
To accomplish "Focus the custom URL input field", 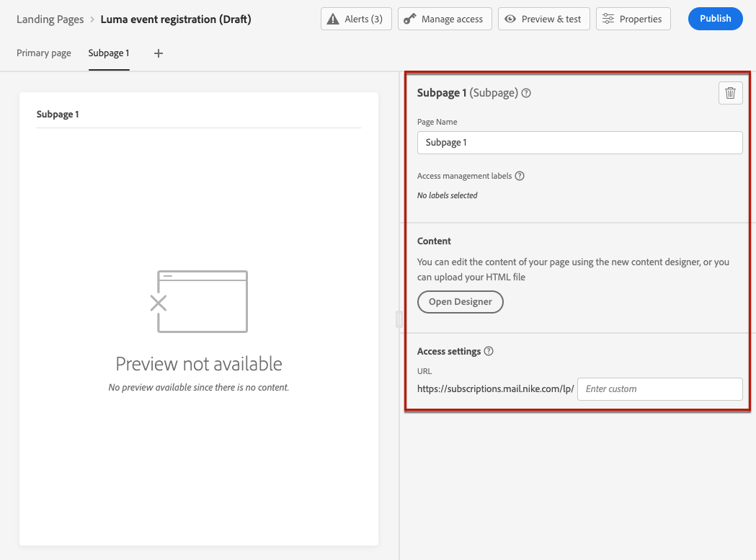I will [659, 389].
